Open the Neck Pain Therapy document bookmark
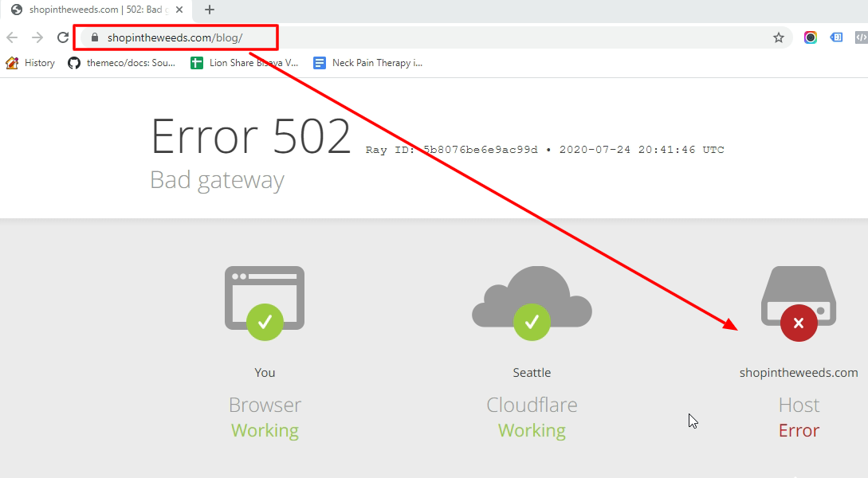 [x=367, y=63]
